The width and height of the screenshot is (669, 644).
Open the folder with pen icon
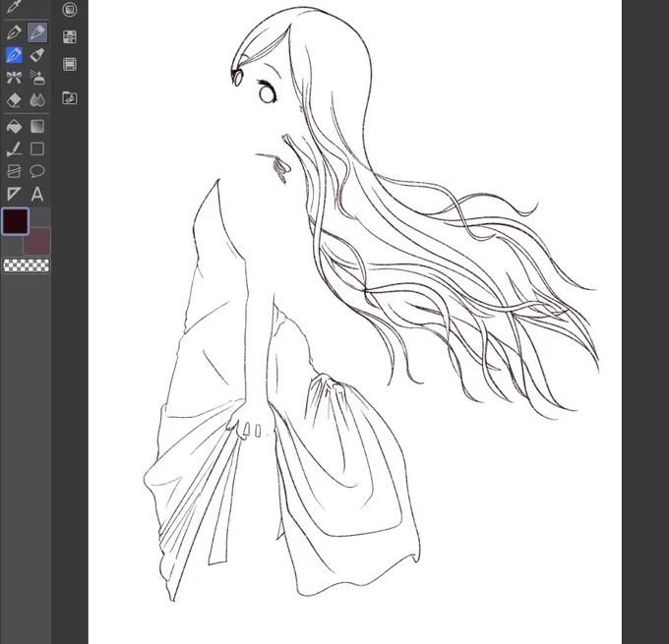(x=70, y=98)
